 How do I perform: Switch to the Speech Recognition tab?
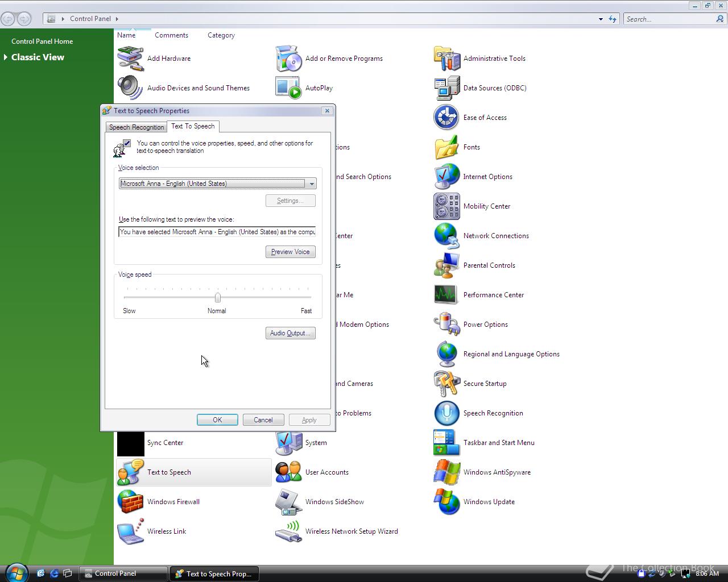136,127
